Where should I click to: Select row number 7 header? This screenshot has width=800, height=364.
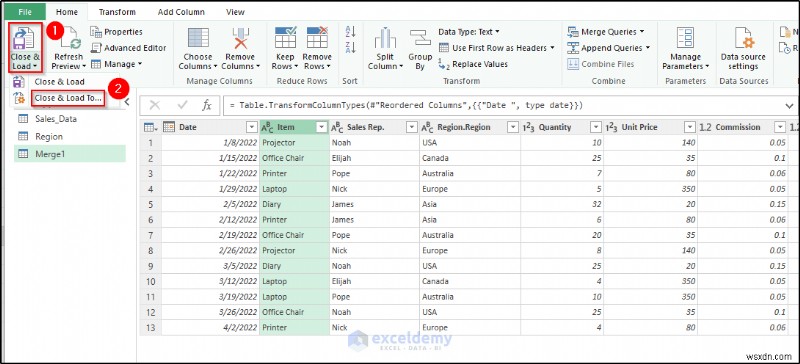coord(151,235)
